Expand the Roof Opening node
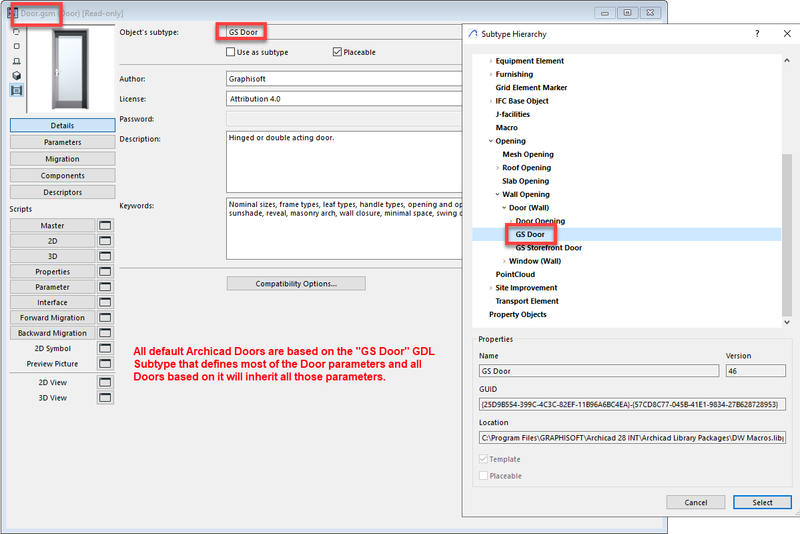The image size is (800, 534). click(x=497, y=167)
